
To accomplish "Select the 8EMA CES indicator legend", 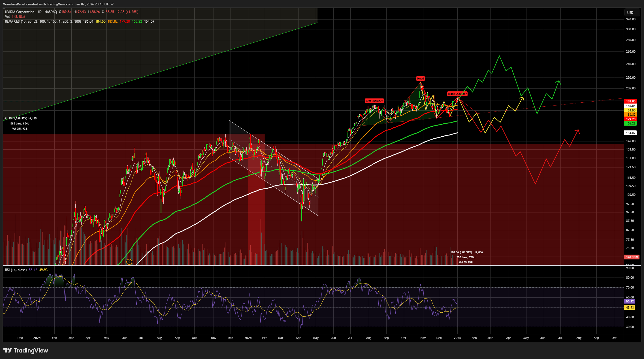I will coord(43,22).
